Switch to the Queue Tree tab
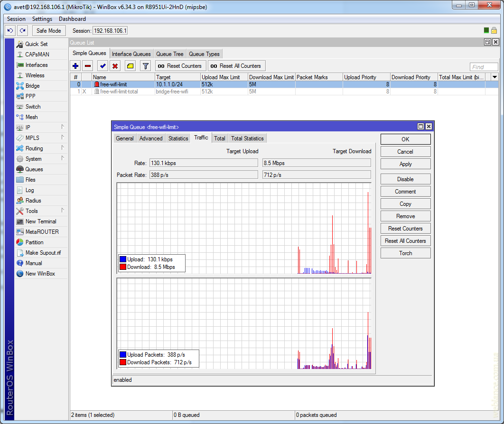Screen dimensions: 504x424 coord(169,54)
